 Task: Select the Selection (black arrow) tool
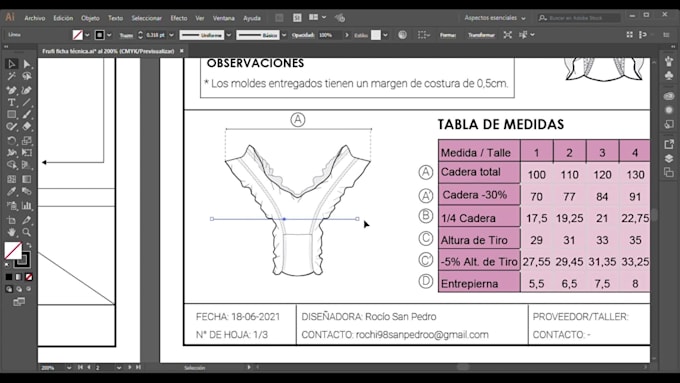11,64
